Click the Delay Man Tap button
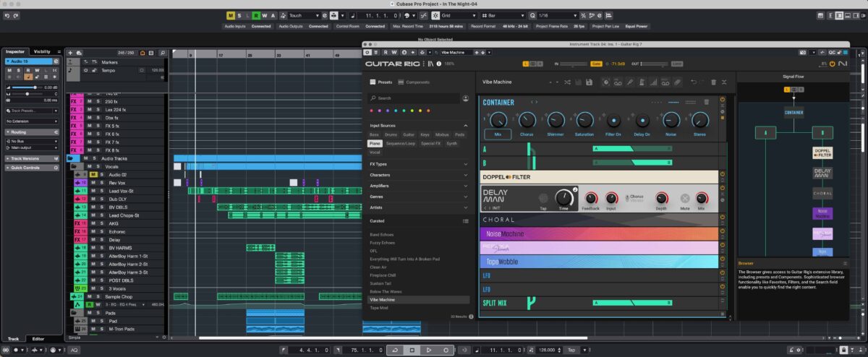Viewport: 868px width, 357px height. (543, 197)
